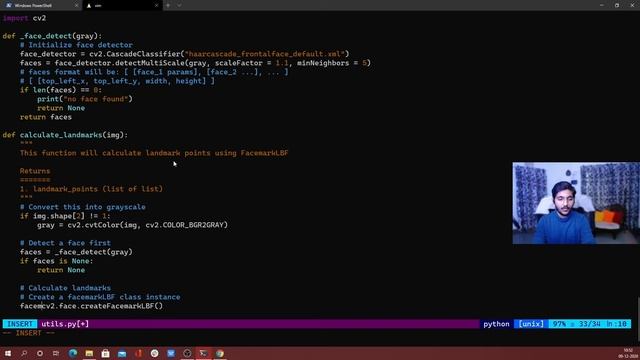Open Task View on taskbar
The image size is (640, 360).
tap(56, 353)
